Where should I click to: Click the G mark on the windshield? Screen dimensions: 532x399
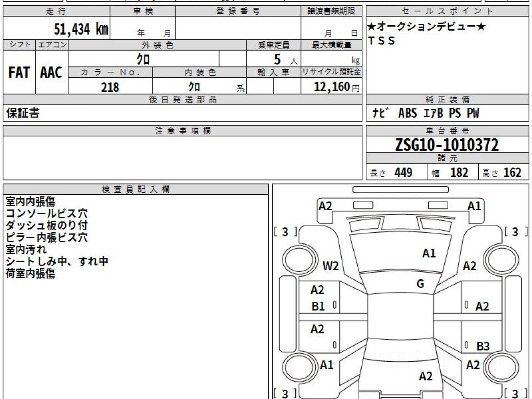point(420,284)
